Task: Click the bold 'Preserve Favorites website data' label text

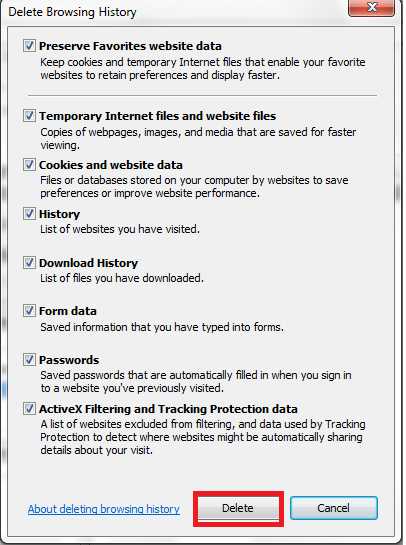Action: 130,46
